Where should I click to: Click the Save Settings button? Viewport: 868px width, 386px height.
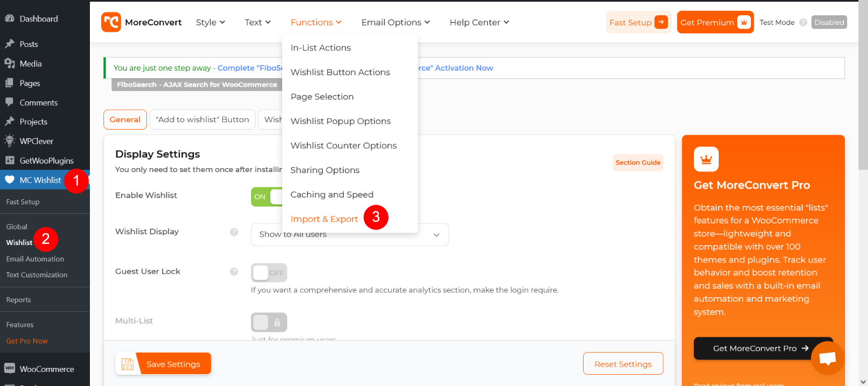coord(163,364)
